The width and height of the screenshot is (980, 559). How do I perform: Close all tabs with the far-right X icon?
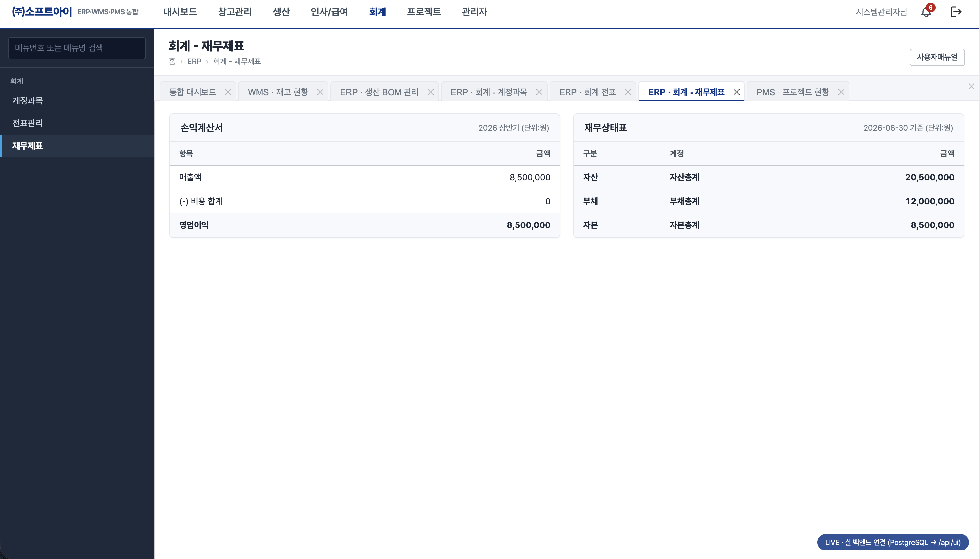click(971, 87)
